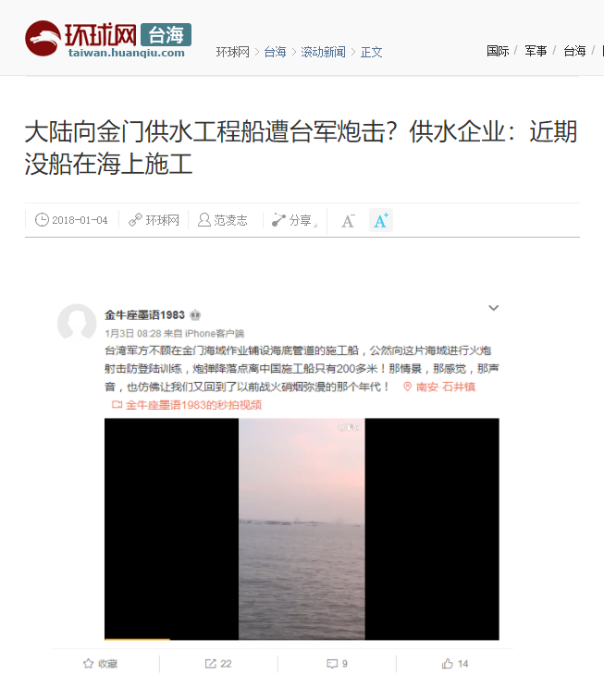The image size is (604, 700).
Task: Click the star 收藏 favorite icon
Action: (x=89, y=663)
